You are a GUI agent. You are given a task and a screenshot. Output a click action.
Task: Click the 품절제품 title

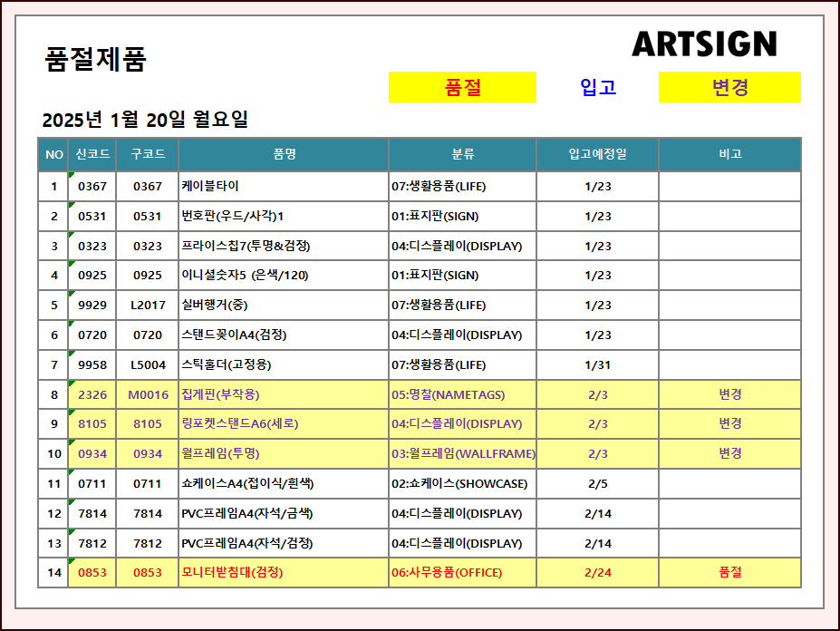(x=95, y=60)
